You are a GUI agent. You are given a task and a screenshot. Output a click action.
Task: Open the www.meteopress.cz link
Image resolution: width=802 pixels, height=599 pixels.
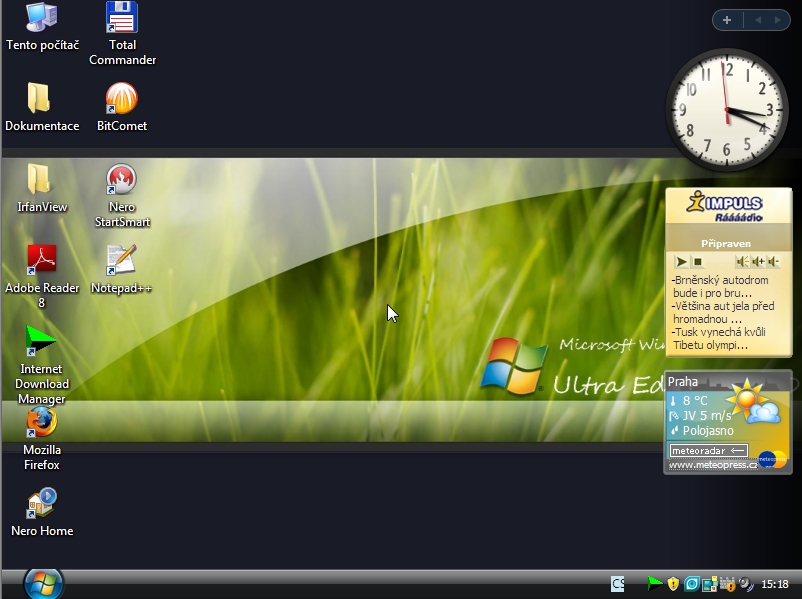(712, 465)
